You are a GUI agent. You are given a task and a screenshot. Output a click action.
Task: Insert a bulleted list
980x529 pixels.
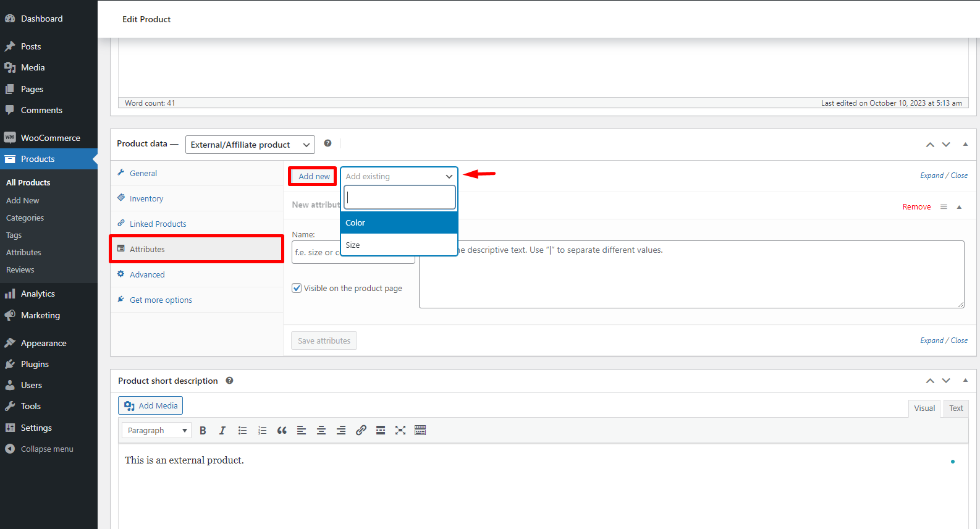[242, 430]
